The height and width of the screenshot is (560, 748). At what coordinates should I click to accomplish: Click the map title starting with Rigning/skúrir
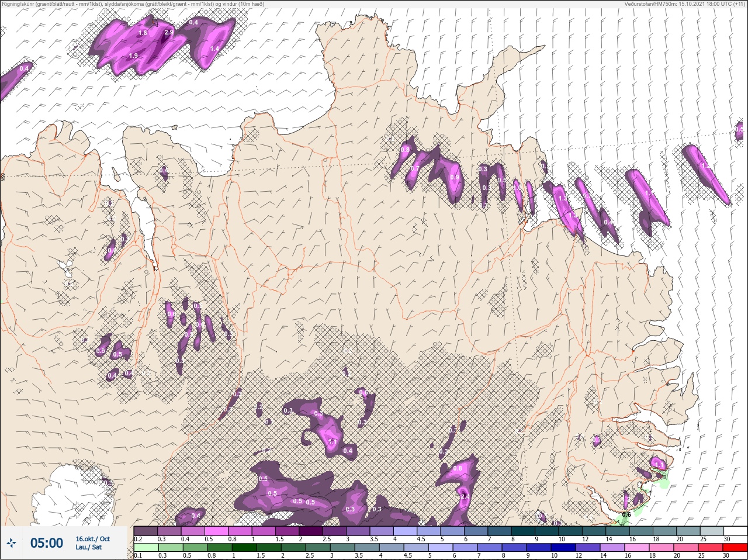click(133, 4)
